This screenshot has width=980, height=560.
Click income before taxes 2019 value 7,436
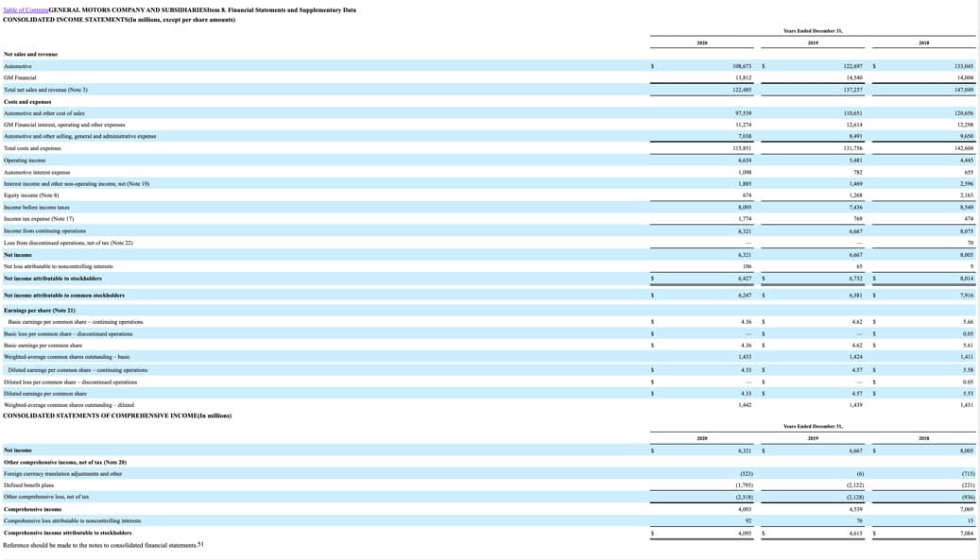tap(855, 207)
